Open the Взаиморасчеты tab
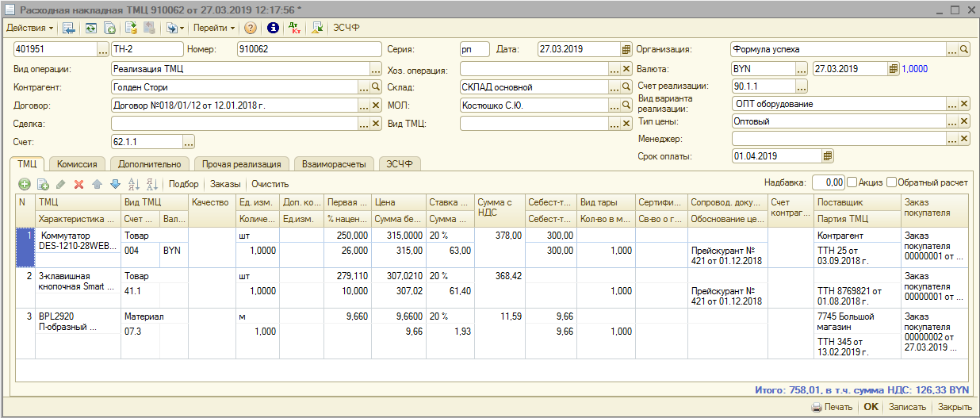This screenshot has width=980, height=418. point(334,164)
